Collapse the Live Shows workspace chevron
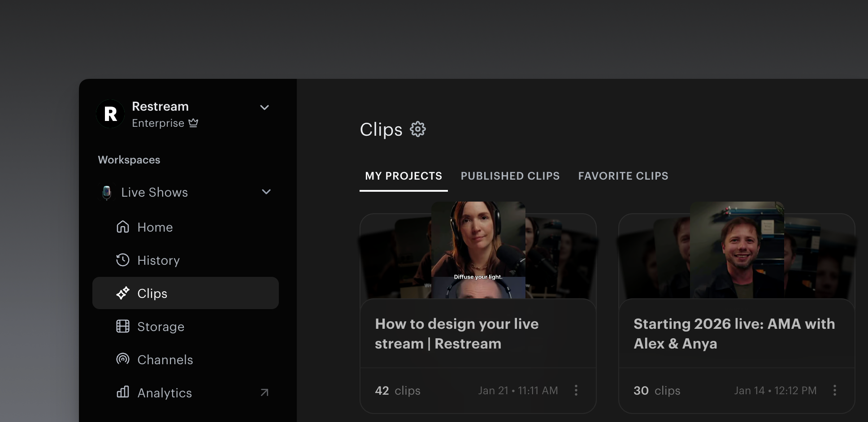 pos(266,192)
